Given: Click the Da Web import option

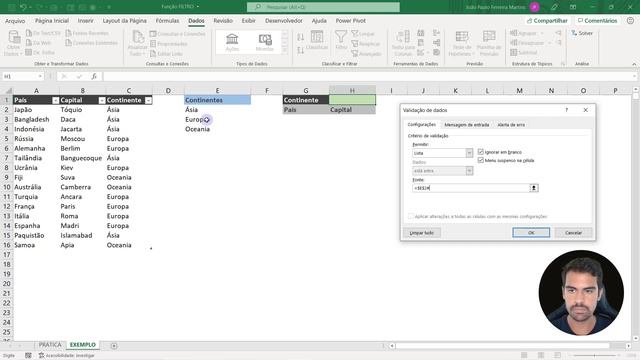Looking at the screenshot, I should pyautogui.click(x=38, y=42).
